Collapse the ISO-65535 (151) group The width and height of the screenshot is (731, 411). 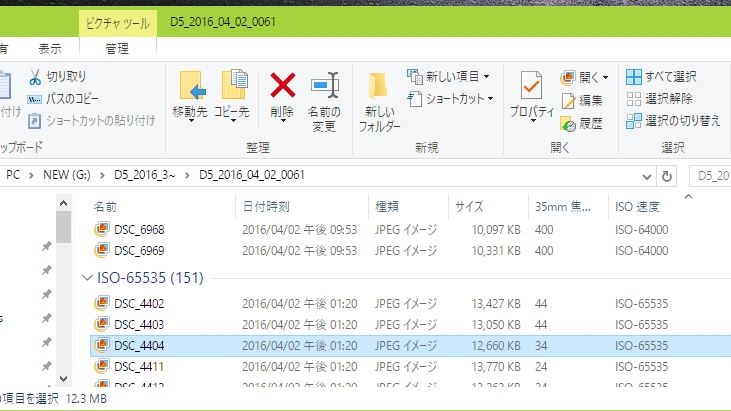point(87,278)
